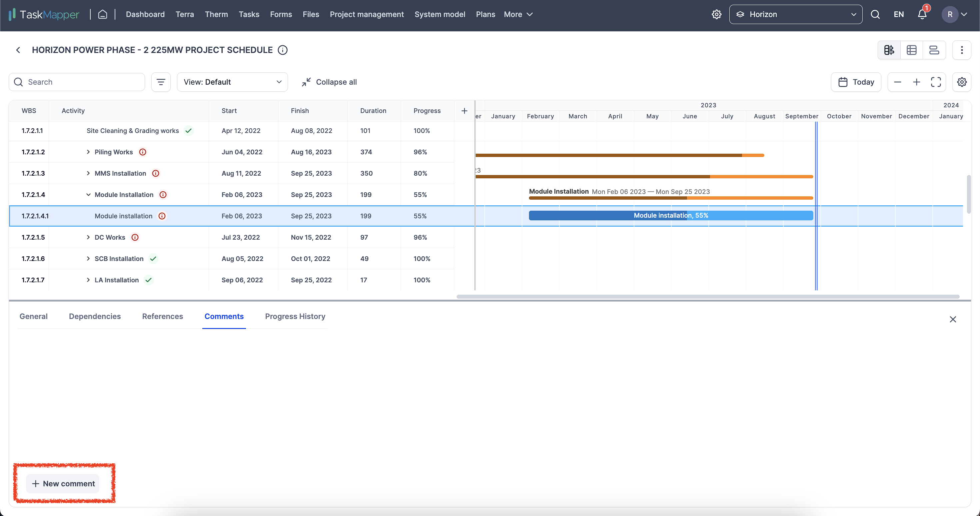Click the MMS Installation warning icon

point(156,174)
